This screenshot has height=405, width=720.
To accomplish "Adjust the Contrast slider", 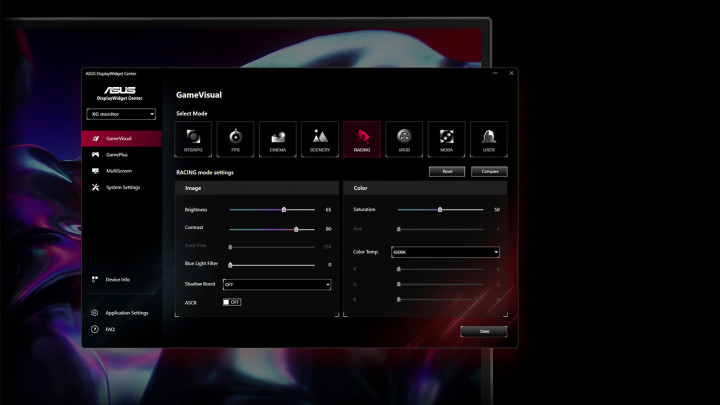I will tap(272, 229).
